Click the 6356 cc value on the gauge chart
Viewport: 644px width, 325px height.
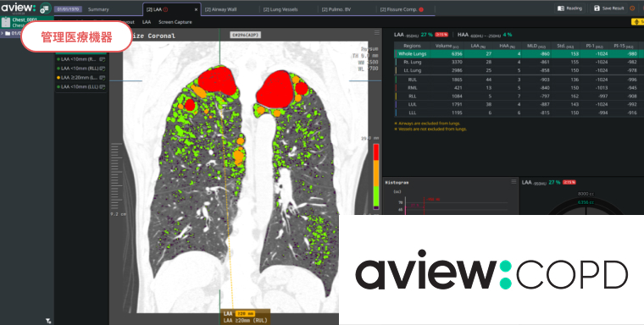586,202
